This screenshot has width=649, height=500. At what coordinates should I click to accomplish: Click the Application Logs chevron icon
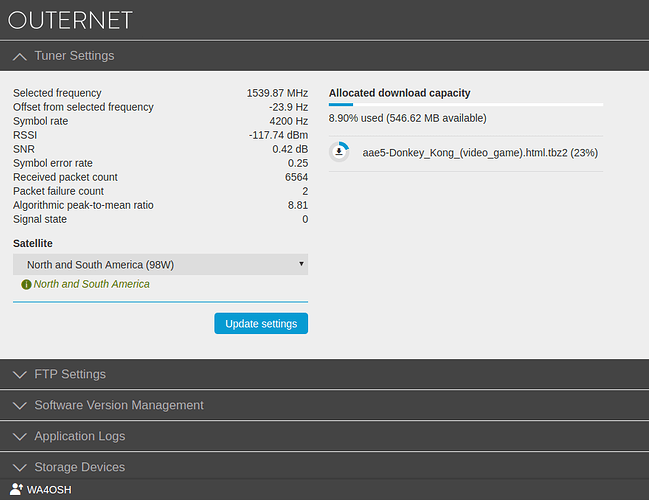tap(19, 437)
